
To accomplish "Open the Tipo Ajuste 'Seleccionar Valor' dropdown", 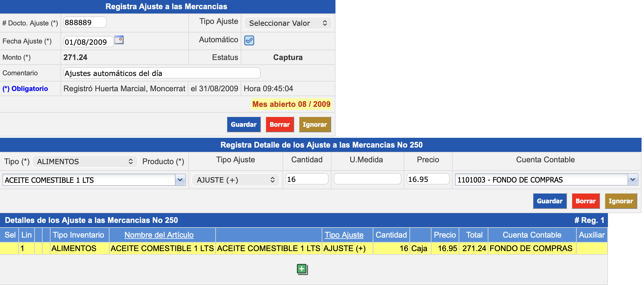I will pyautogui.click(x=287, y=23).
